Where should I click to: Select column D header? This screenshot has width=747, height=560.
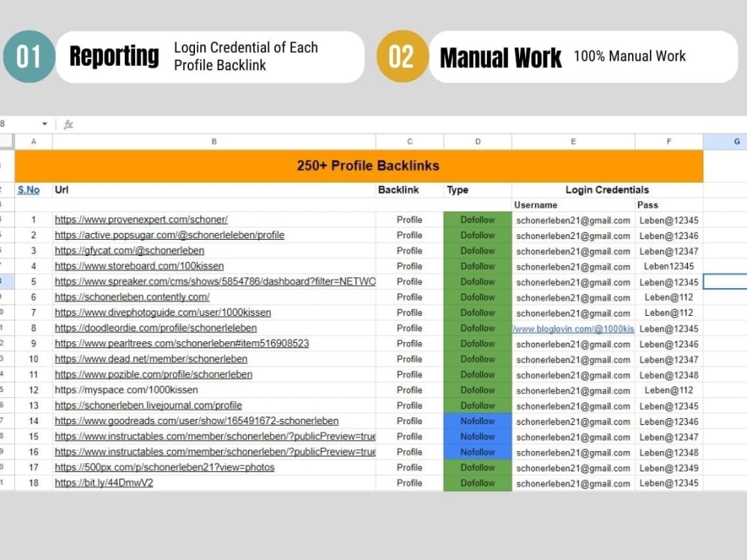coord(478,141)
